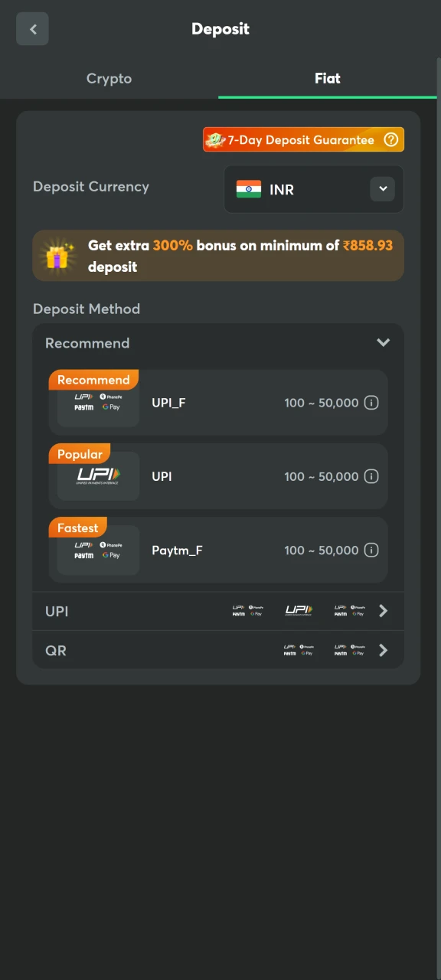Open help on 7-Day Deposit Guarantee question mark

pyautogui.click(x=391, y=139)
